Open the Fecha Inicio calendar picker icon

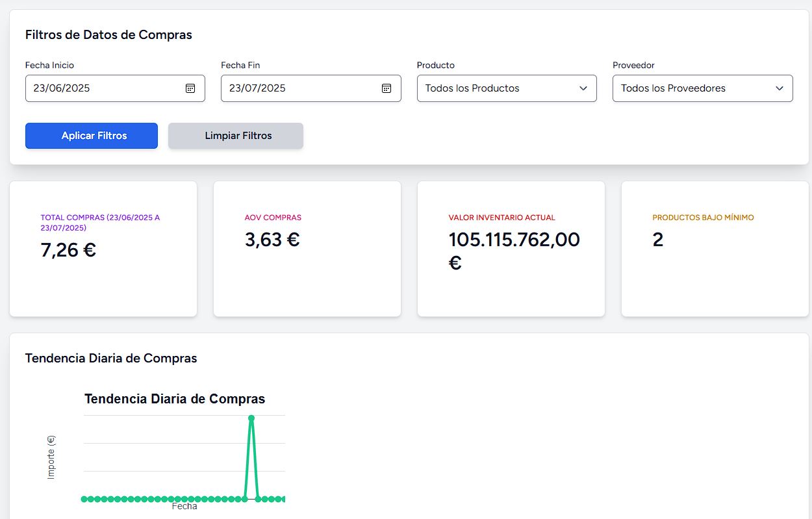point(190,88)
